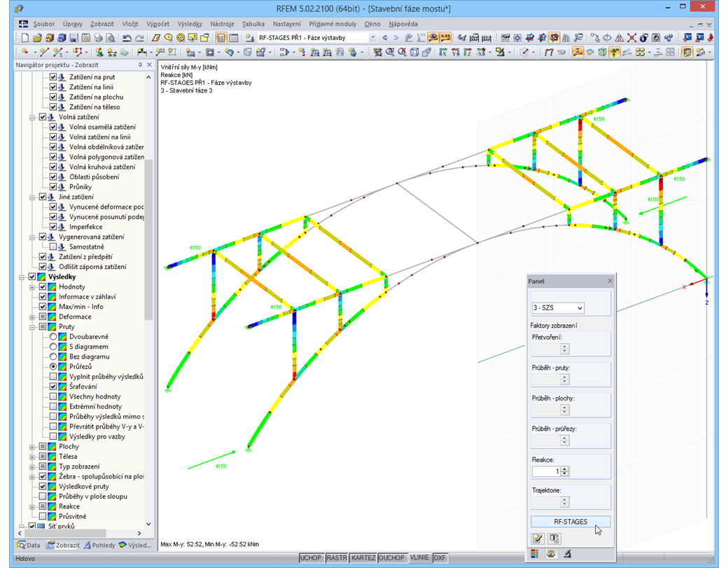This screenshot has height=568, width=728.
Task: Click the factors balance tab icon in Panel
Action: pyautogui.click(x=551, y=553)
